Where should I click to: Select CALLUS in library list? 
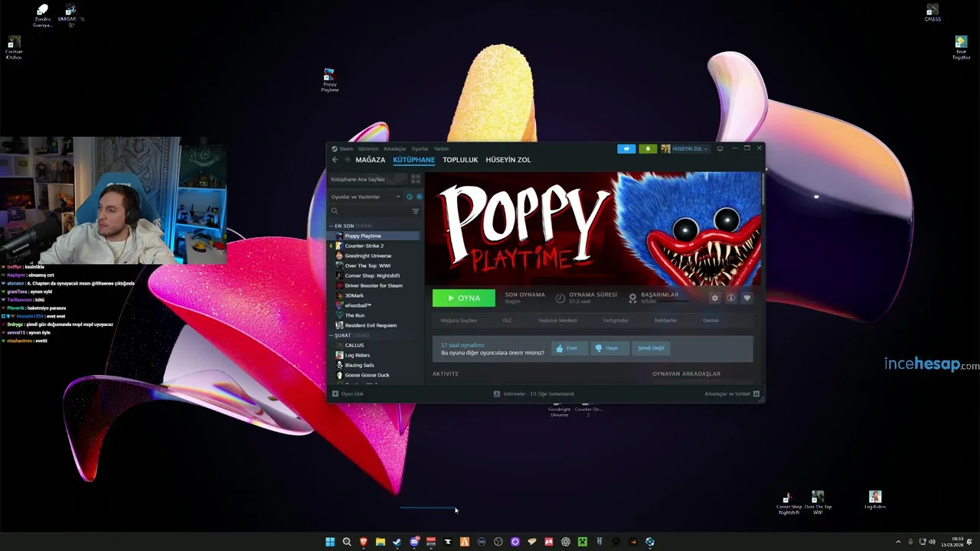(x=374, y=345)
